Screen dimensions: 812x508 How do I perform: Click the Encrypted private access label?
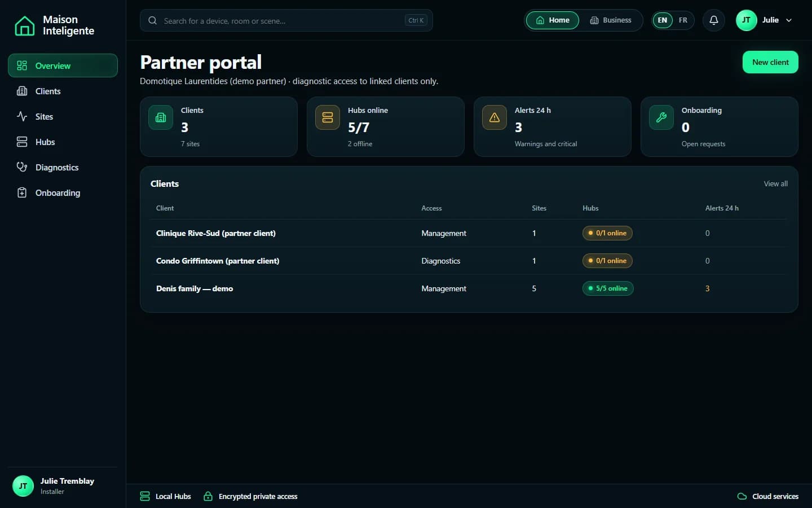tap(258, 497)
